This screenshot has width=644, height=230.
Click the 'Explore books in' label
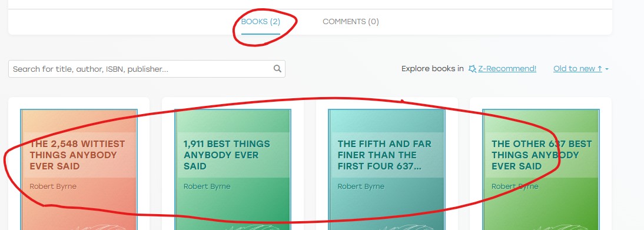tap(433, 69)
